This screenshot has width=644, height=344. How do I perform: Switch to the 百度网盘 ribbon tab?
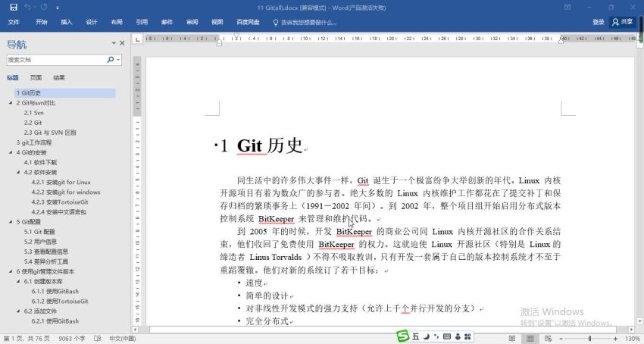248,22
